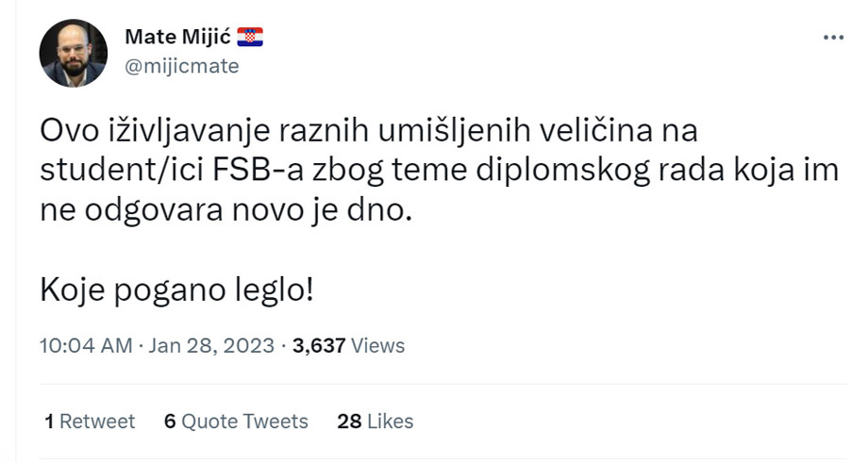
Task: Click the bold number 28 before Likes
Action: point(349,421)
